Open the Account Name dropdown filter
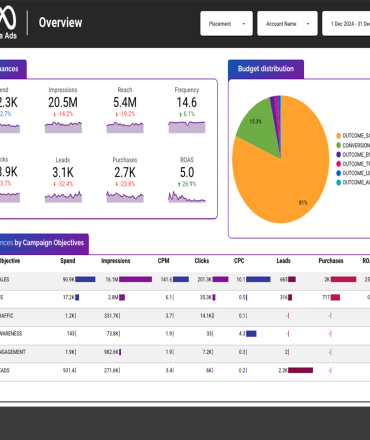The image size is (370, 440). point(287,24)
